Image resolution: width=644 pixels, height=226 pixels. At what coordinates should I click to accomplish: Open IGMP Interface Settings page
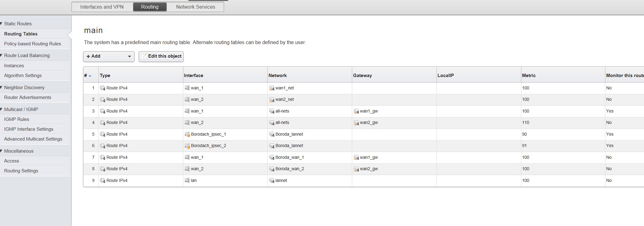coord(28,129)
